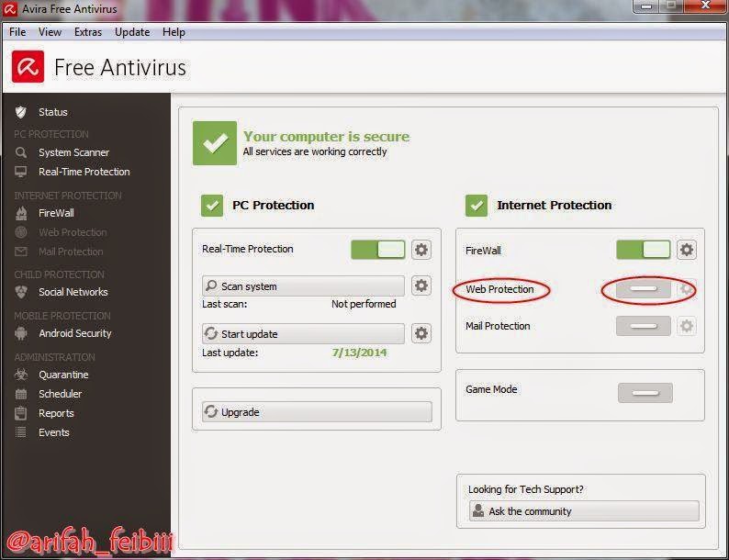Open Real-Time Protection settings gear
The height and width of the screenshot is (560, 729).
pos(421,250)
